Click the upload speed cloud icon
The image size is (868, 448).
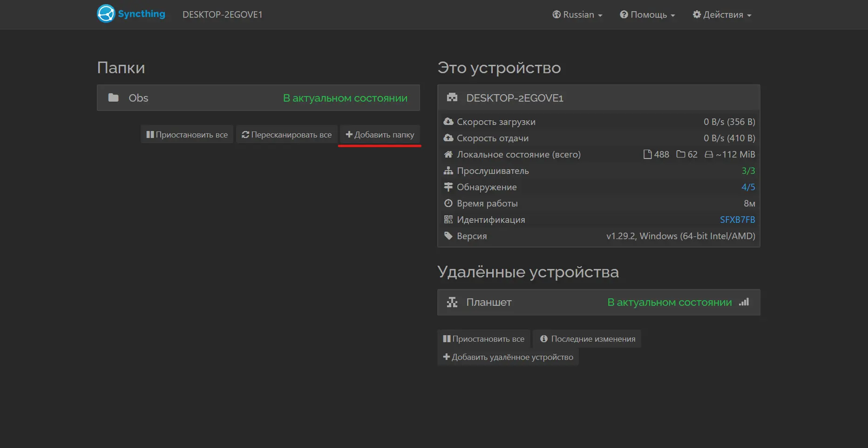(448, 138)
